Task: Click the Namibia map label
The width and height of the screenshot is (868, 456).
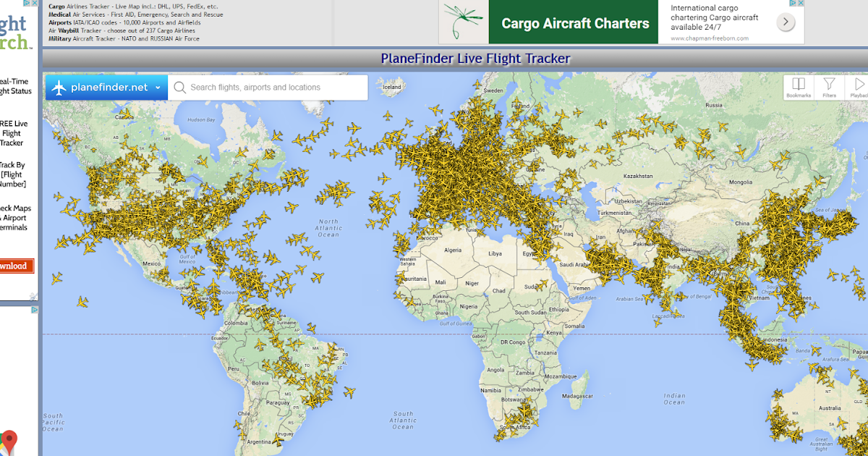Action: click(x=491, y=391)
